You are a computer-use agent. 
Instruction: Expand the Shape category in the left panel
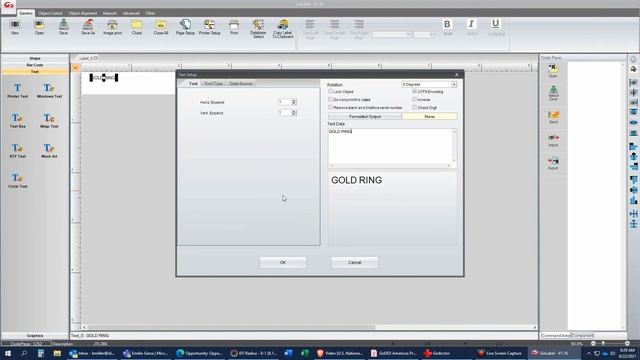[35, 58]
